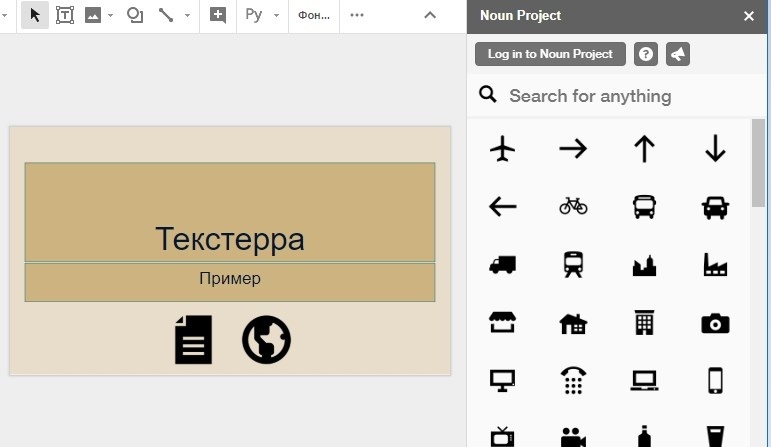Pick the line tool

point(166,15)
